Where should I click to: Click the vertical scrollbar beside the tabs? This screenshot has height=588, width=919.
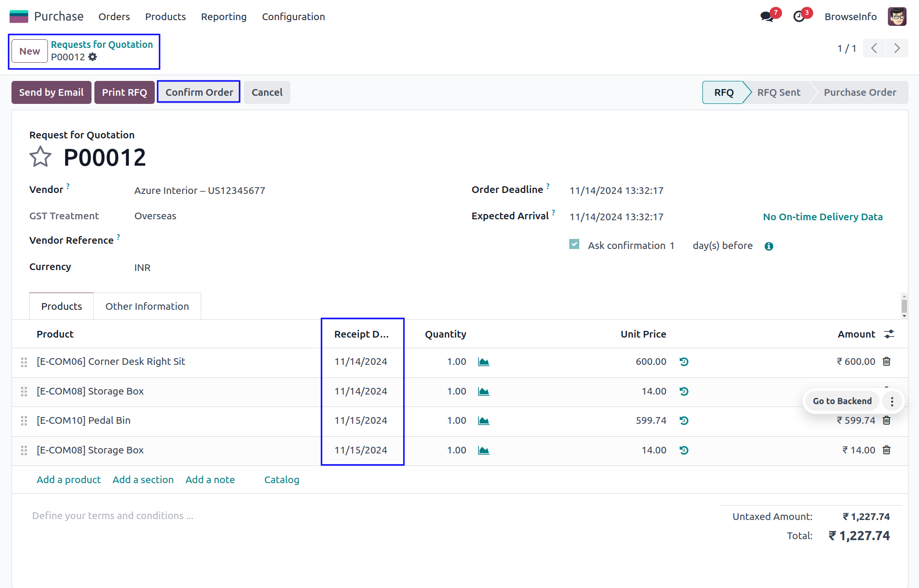point(904,305)
